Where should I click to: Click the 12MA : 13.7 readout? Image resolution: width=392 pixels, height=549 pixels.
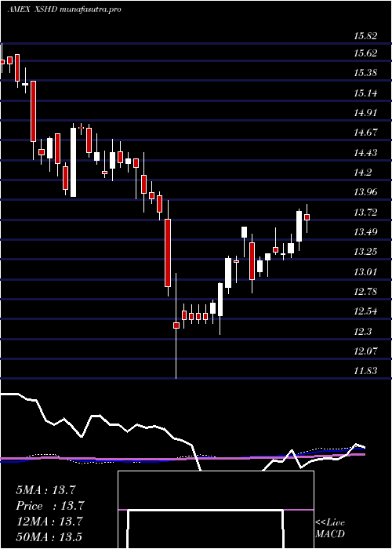click(x=50, y=522)
